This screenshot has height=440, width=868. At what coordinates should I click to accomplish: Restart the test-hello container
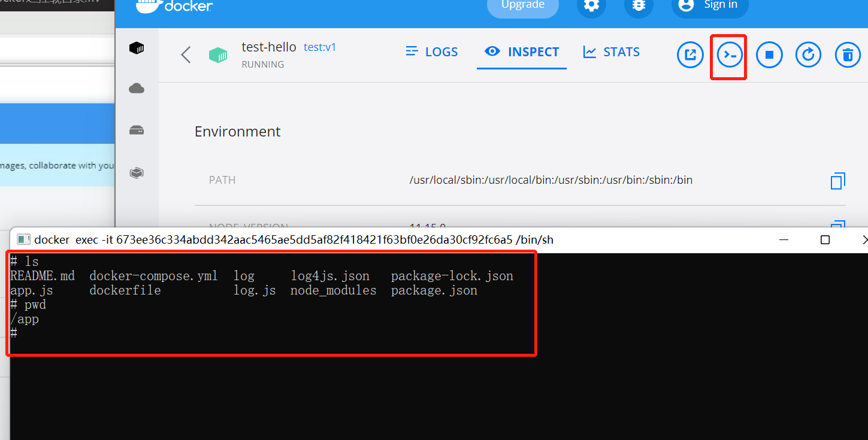(x=809, y=56)
